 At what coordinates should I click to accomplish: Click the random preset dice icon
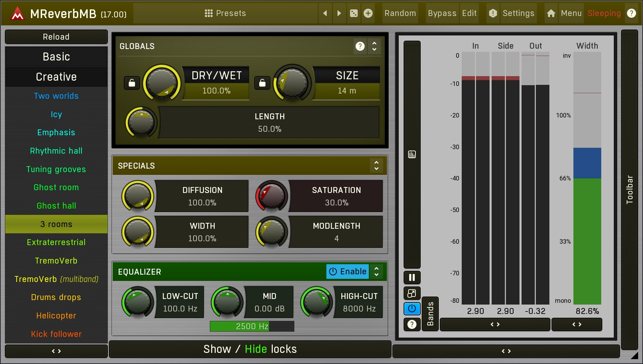coord(354,13)
